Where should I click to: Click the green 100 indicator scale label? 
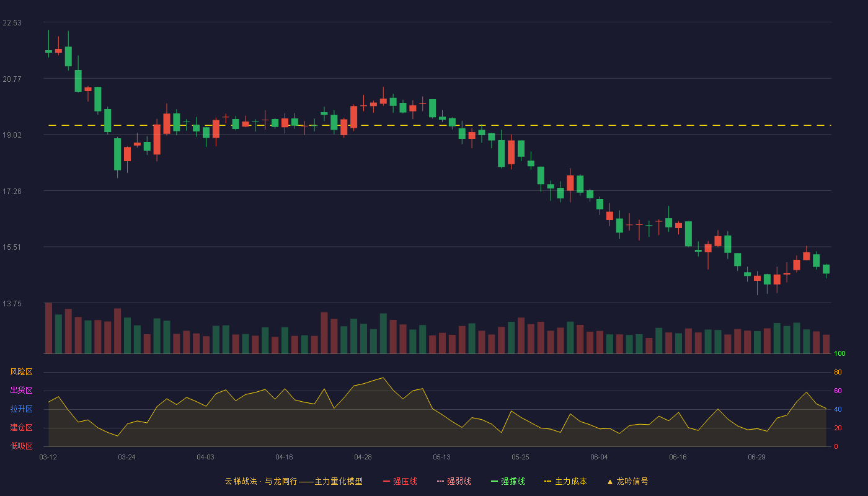pyautogui.click(x=840, y=354)
